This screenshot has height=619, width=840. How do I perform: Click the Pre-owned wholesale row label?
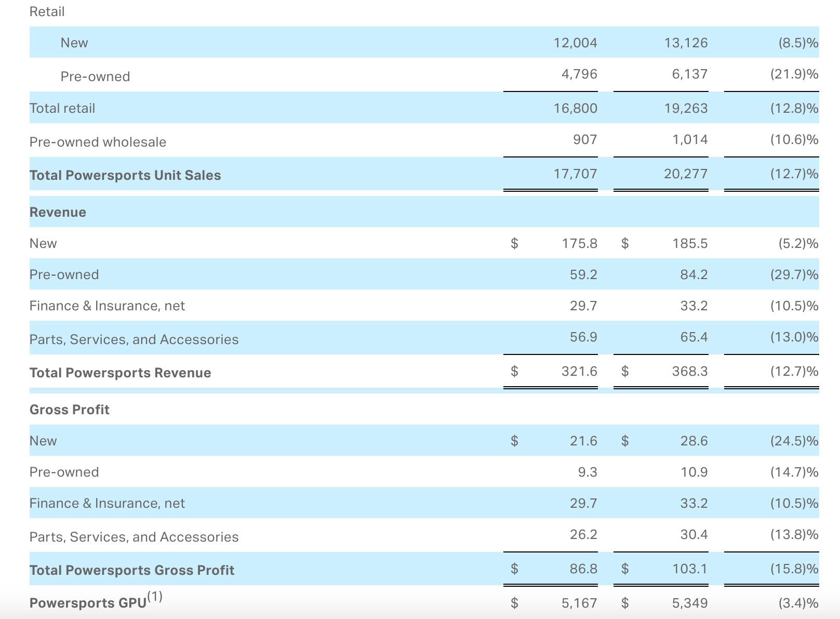[x=98, y=142]
